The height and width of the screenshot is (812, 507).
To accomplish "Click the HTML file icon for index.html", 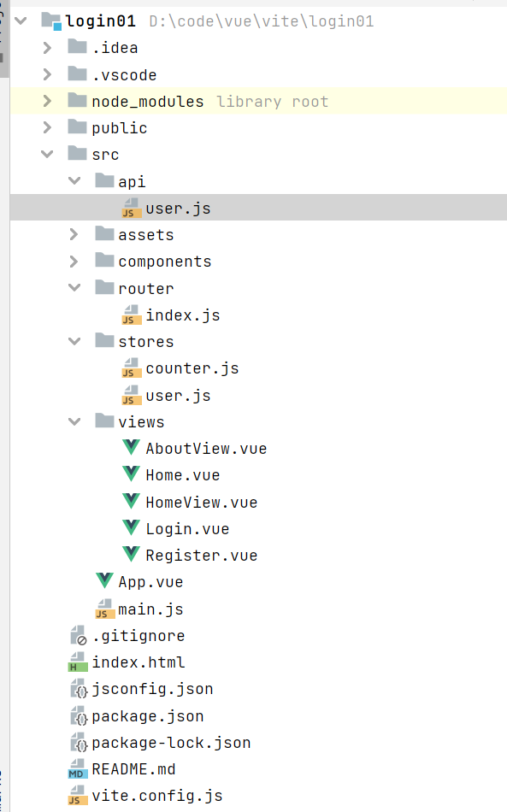I will tap(78, 662).
